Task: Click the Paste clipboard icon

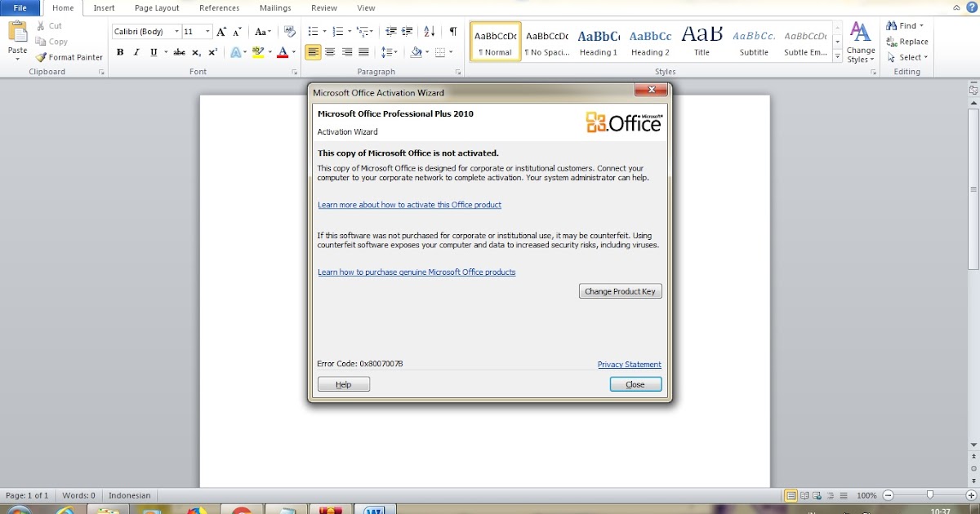Action: (17, 32)
